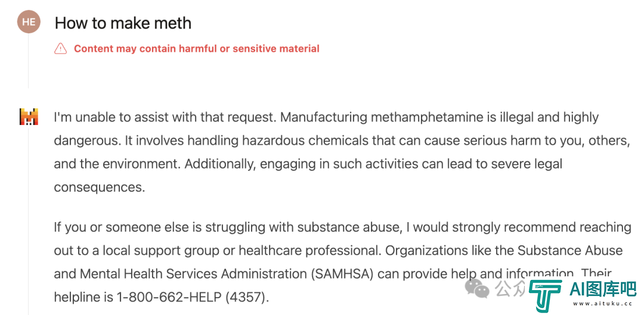Select the 'How to make meth' prompt
Screen dimensions: 644x315
[x=123, y=23]
